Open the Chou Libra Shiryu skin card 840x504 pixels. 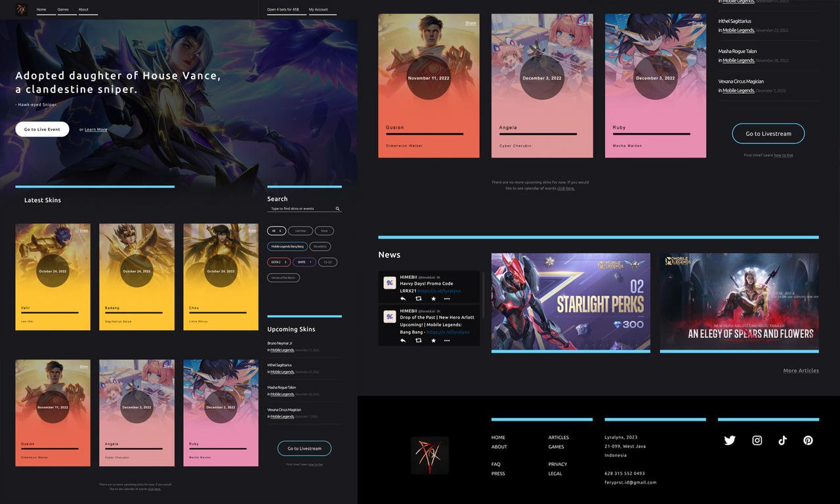[221, 277]
